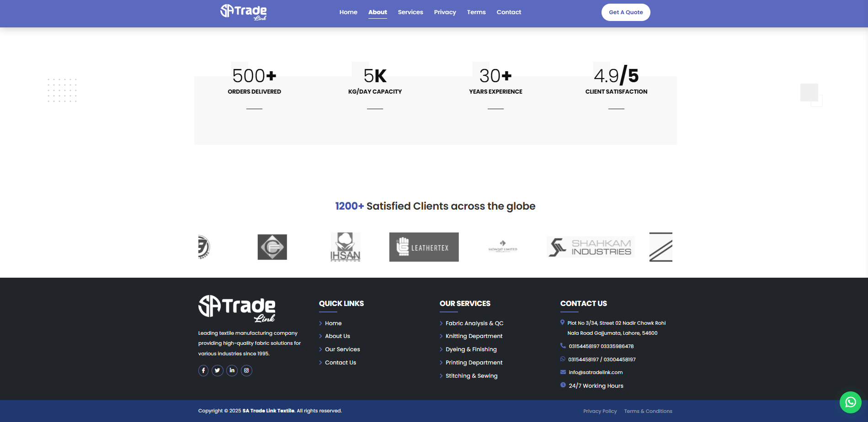Click the Get A Quote button

[626, 12]
